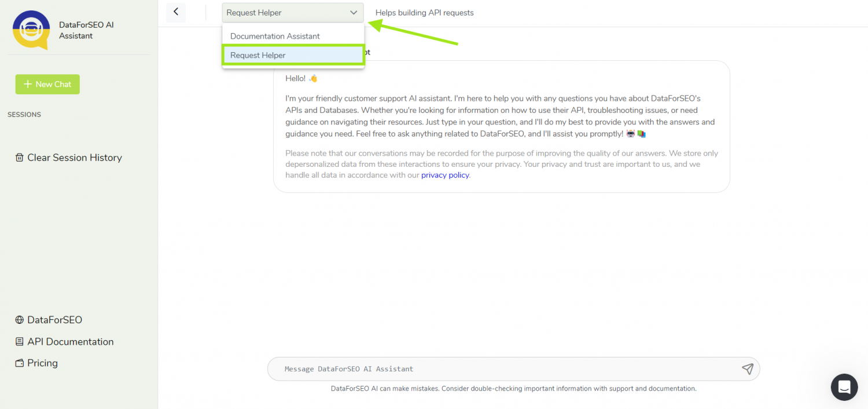This screenshot has width=868, height=409.
Task: Open the Pricing link
Action: (36, 363)
